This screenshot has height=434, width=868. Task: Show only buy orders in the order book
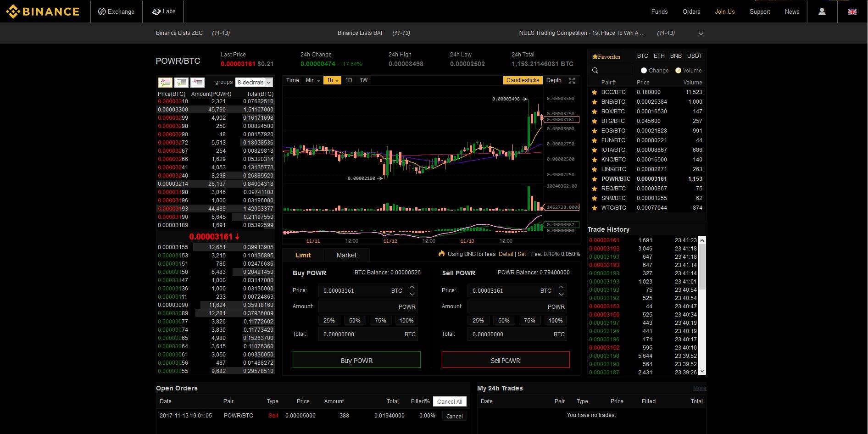click(x=182, y=82)
